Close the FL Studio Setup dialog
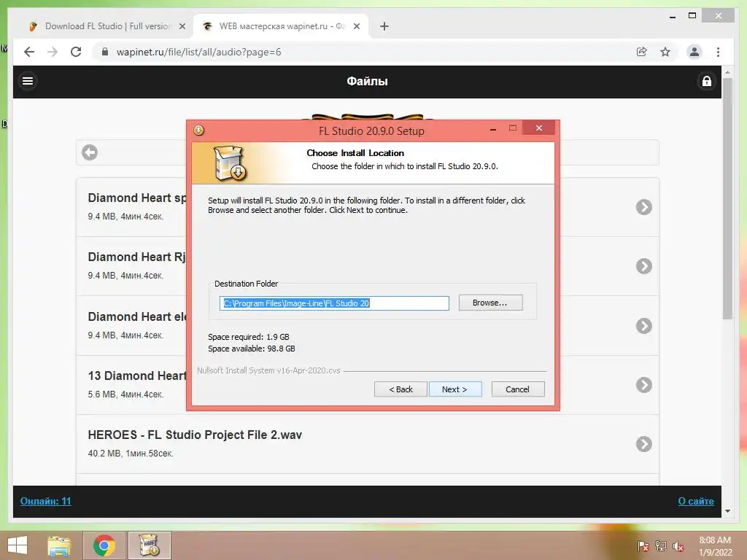Image resolution: width=747 pixels, height=560 pixels. (538, 128)
